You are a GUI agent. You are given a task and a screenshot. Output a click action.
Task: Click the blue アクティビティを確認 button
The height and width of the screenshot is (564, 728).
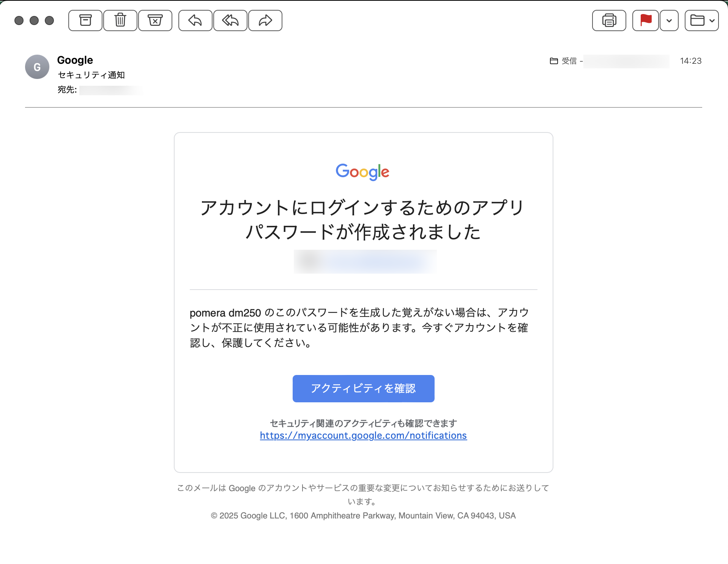pyautogui.click(x=364, y=389)
